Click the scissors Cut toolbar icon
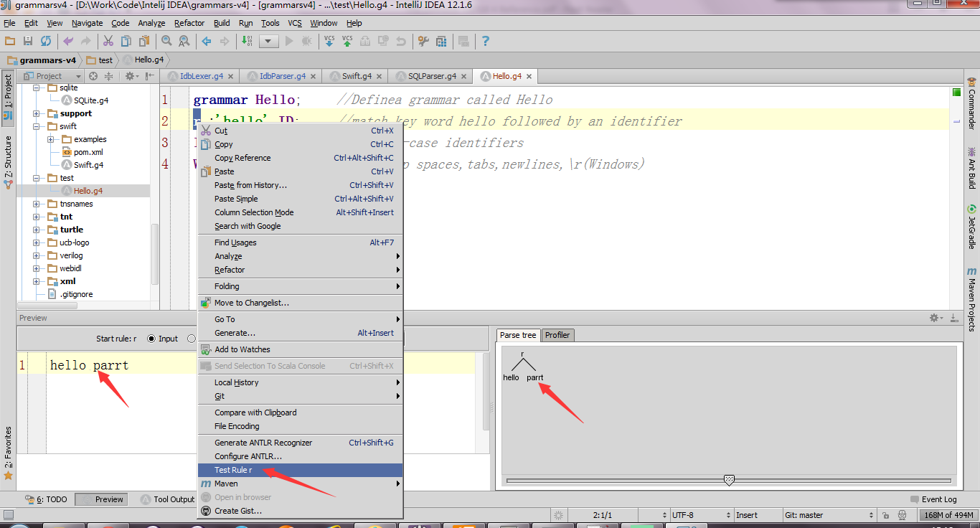The width and height of the screenshot is (980, 528). pyautogui.click(x=108, y=41)
